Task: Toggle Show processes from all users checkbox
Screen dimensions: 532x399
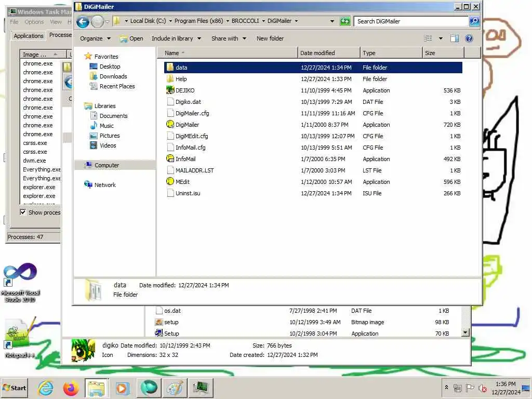Action: 23,212
